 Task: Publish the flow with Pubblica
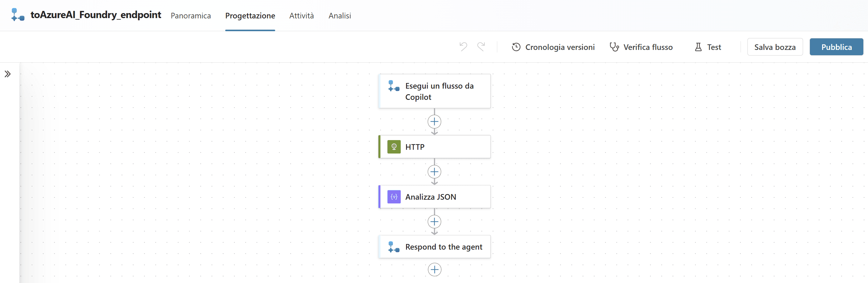point(836,47)
